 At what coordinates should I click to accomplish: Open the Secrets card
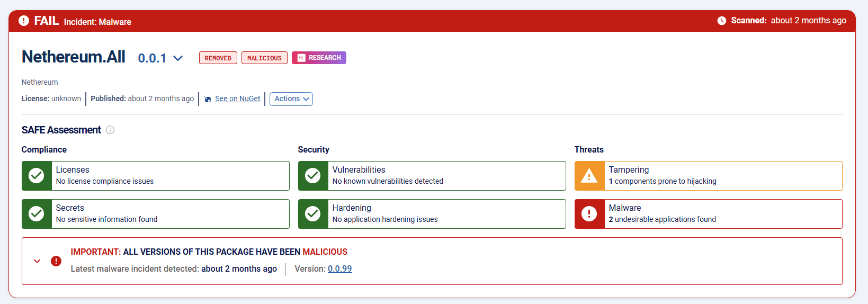point(156,214)
